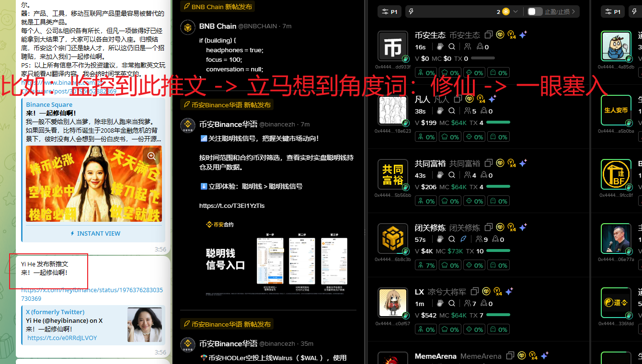The height and width of the screenshot is (364, 642).
Task: Copy the MemeArena token name icon
Action: (x=510, y=356)
